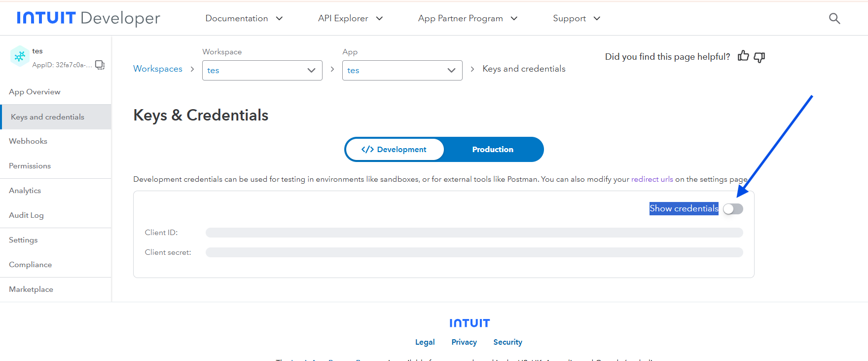This screenshot has height=361, width=868.
Task: Click the redirect urls link
Action: click(651, 179)
